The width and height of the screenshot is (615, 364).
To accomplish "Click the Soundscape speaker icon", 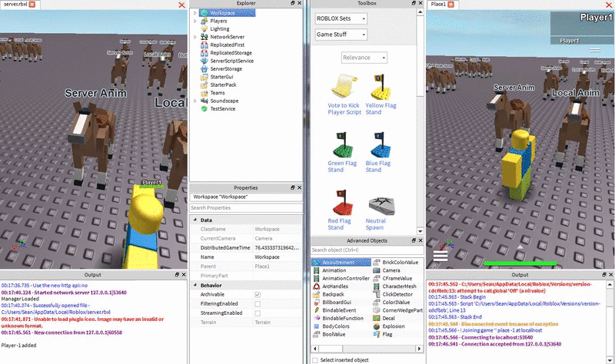I will coord(204,101).
